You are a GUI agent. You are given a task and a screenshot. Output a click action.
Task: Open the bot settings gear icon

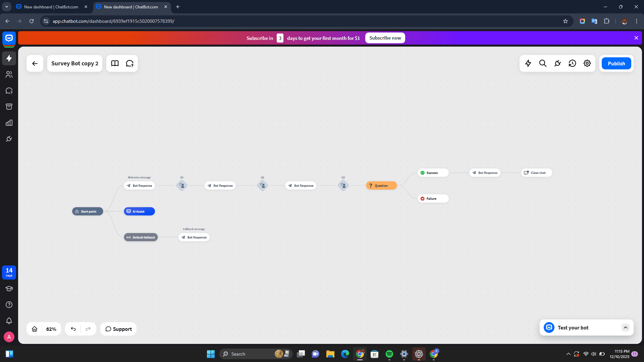[x=587, y=63]
